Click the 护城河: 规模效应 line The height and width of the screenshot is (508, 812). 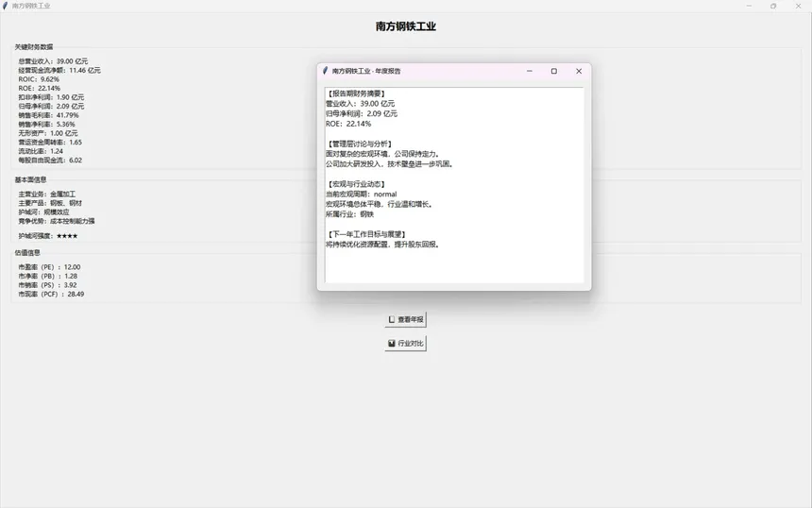click(x=44, y=212)
